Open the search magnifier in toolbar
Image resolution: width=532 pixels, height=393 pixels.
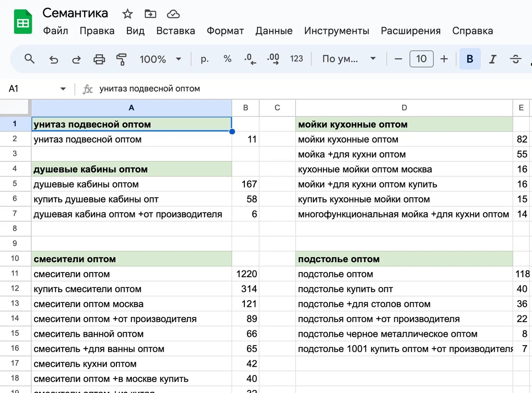30,59
